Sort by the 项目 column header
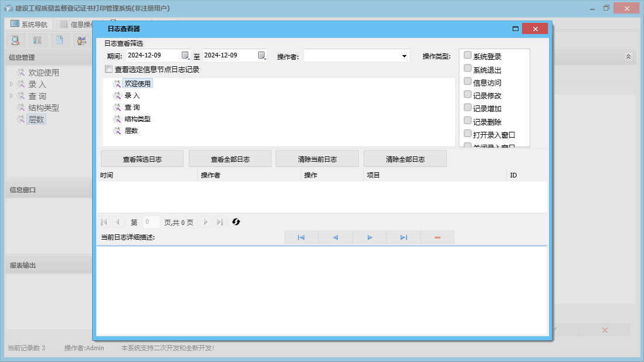 (435, 175)
